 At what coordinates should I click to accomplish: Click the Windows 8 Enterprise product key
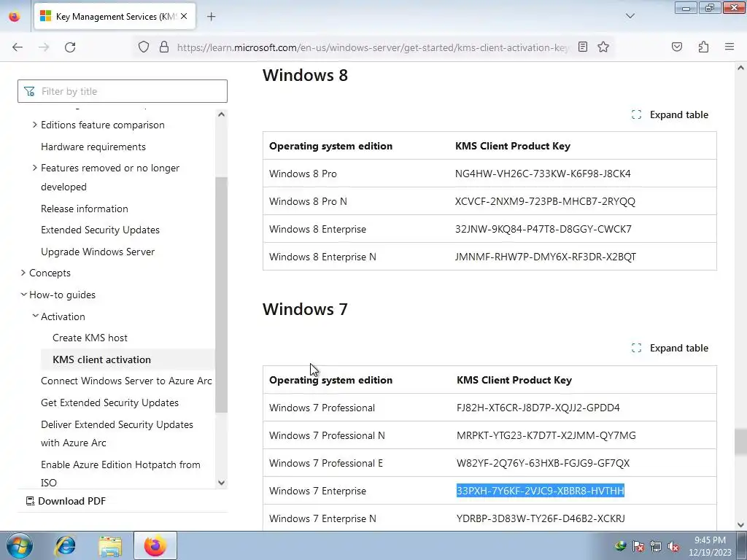[x=543, y=229]
